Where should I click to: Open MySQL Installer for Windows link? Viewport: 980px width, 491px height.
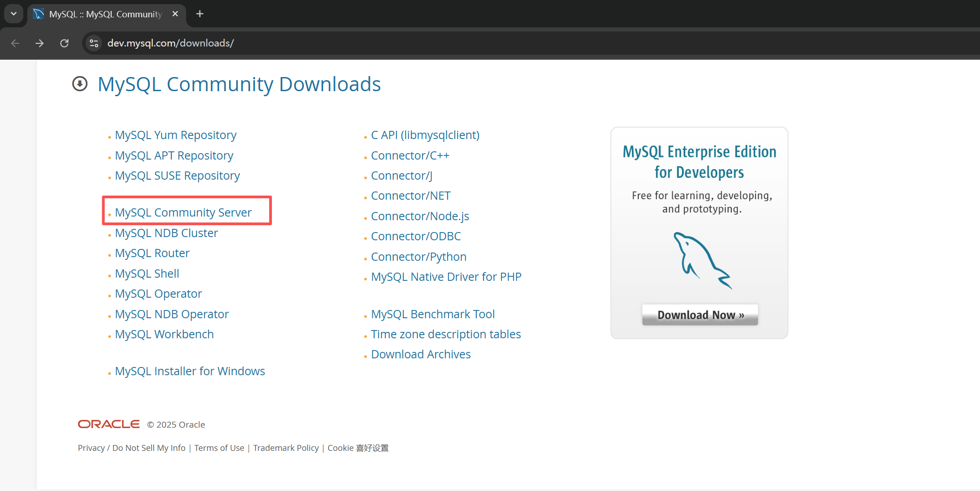190,372
